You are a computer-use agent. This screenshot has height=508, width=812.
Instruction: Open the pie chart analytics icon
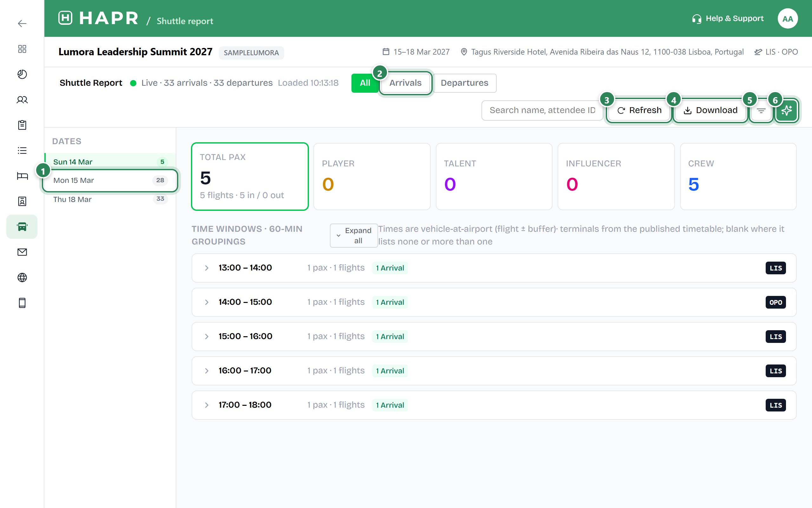pos(22,74)
